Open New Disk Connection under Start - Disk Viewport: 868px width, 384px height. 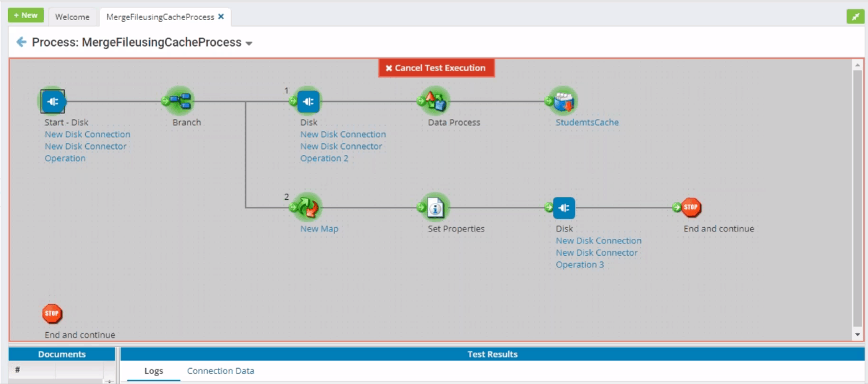tap(87, 134)
